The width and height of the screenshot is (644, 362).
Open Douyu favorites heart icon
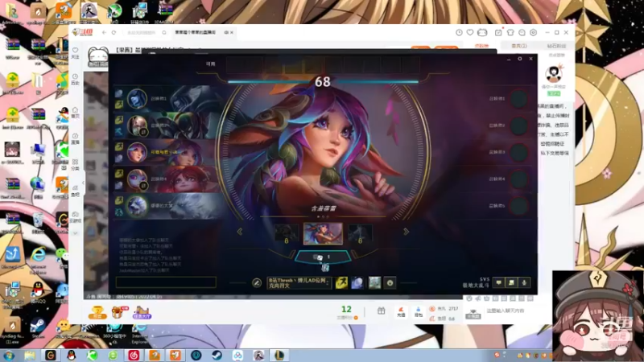point(470,32)
